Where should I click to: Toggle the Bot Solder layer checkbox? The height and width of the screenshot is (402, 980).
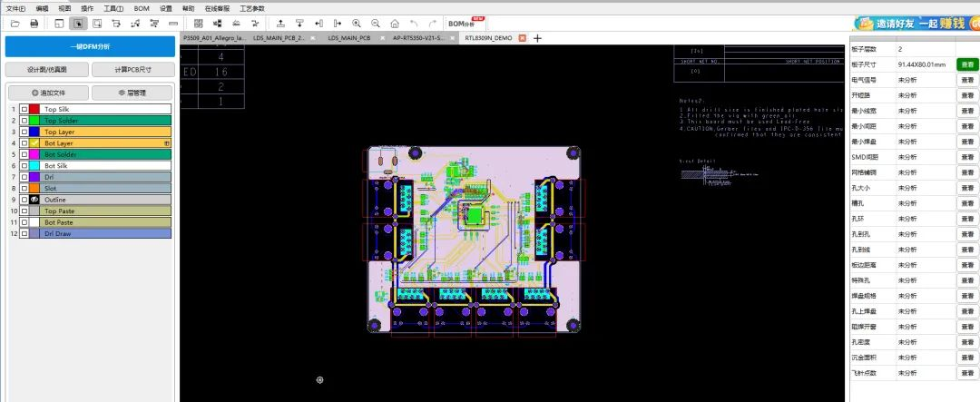[x=24, y=154]
